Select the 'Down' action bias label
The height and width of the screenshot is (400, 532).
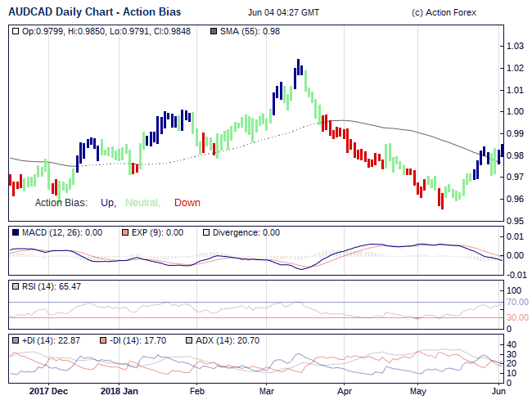coord(187,203)
